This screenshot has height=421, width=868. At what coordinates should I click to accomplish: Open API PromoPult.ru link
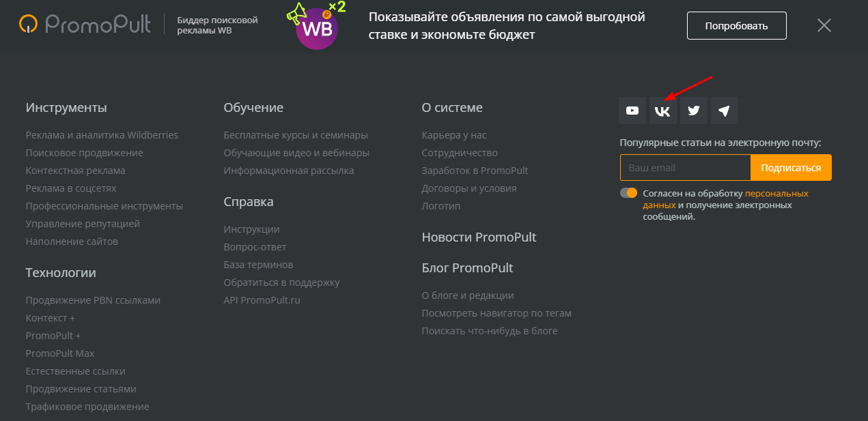click(262, 300)
